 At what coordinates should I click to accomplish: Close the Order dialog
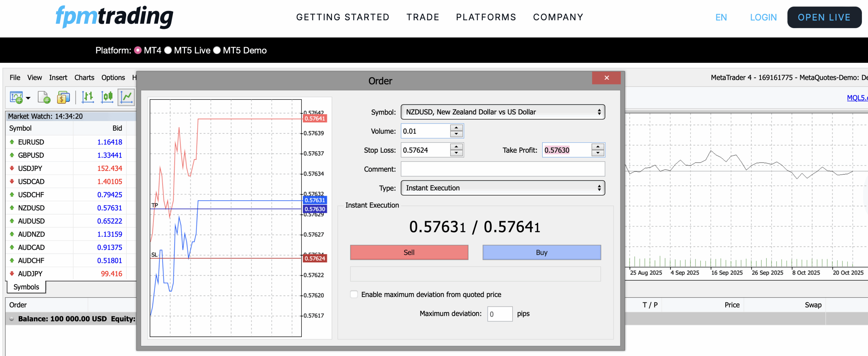[606, 78]
